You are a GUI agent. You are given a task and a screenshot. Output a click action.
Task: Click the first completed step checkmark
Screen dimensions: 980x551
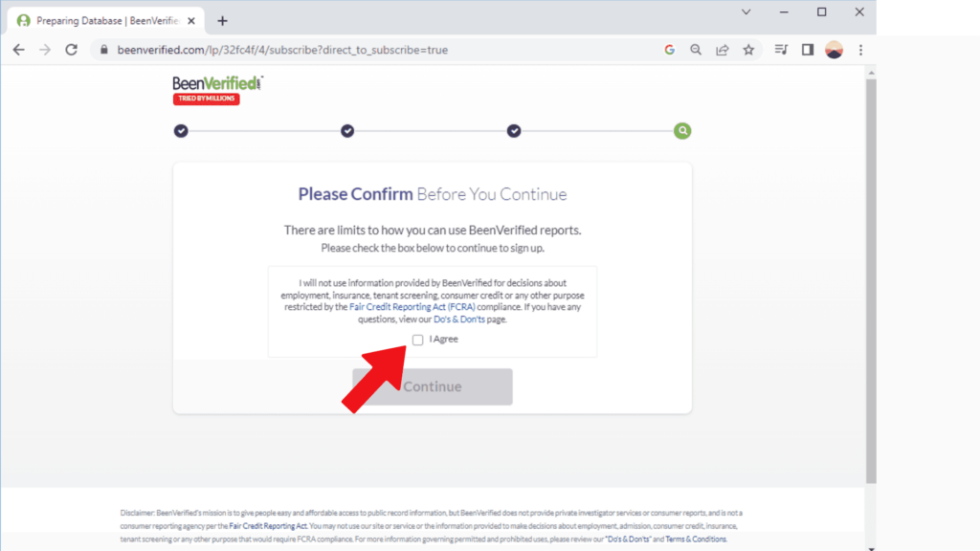(x=181, y=130)
